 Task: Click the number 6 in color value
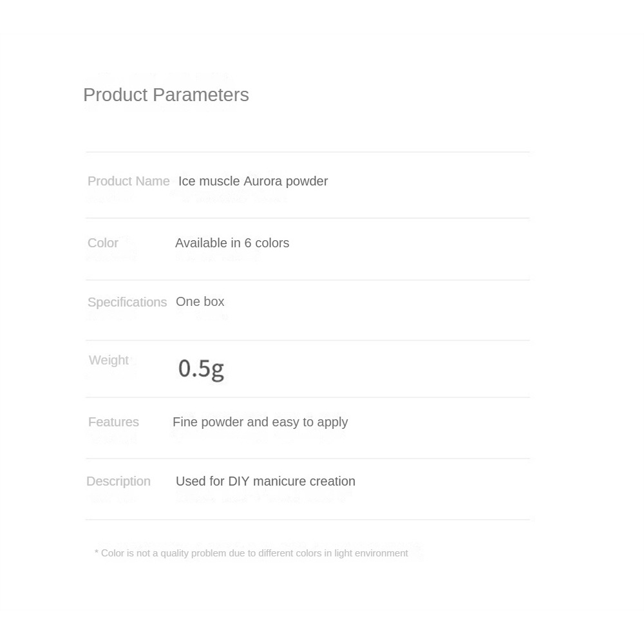tap(248, 243)
